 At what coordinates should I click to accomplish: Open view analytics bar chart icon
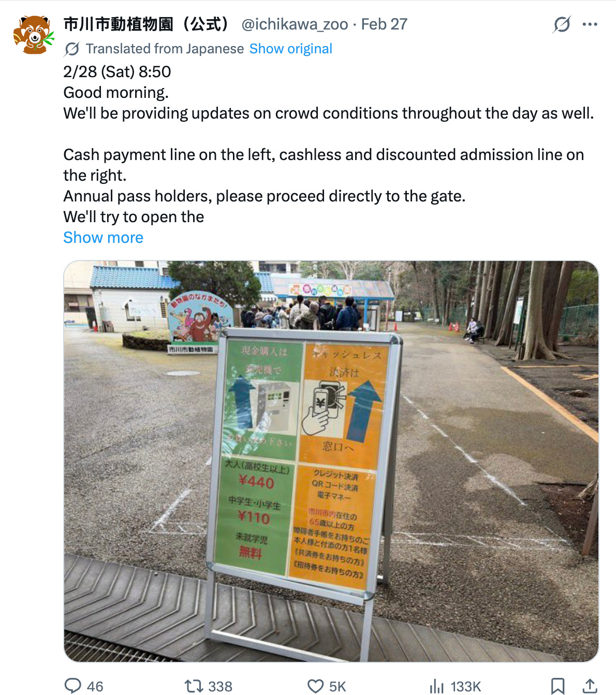[437, 686]
